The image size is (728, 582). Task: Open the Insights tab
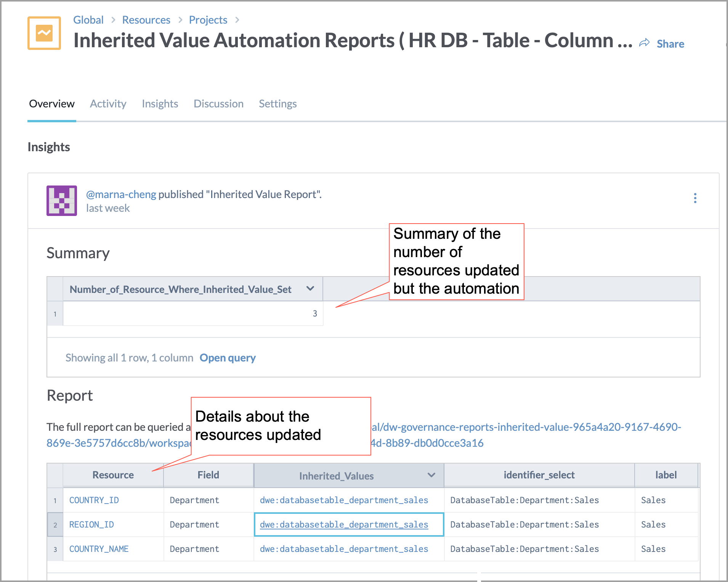(x=160, y=104)
